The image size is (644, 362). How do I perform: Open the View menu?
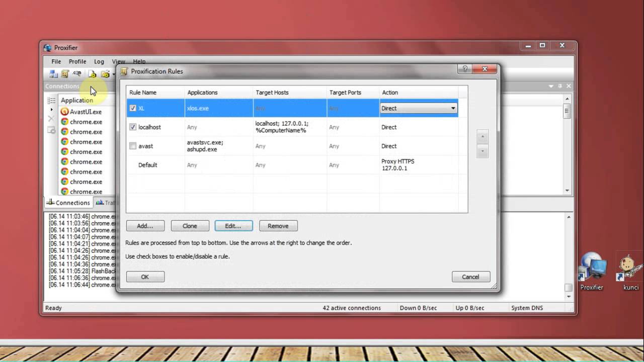[x=119, y=61]
